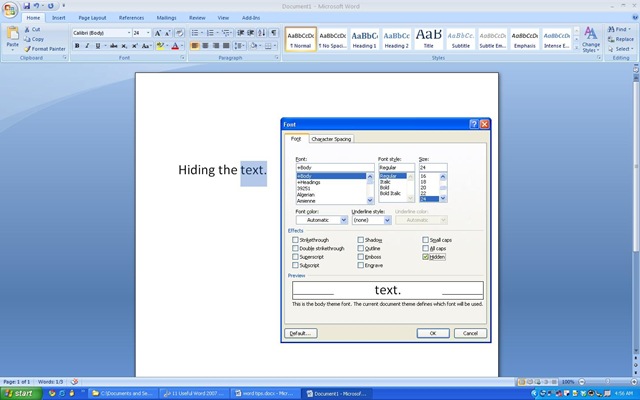
Task: Switch to References ribbon tab
Action: click(x=131, y=18)
